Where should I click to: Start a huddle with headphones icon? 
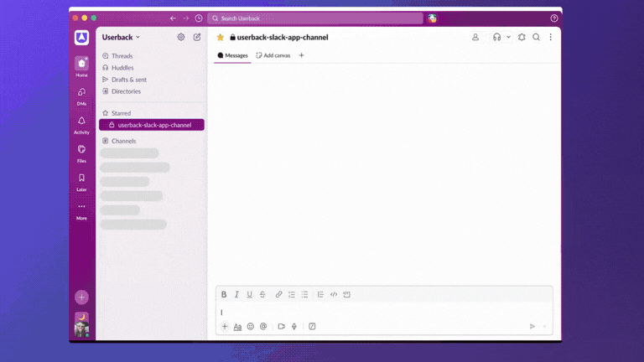pos(497,37)
